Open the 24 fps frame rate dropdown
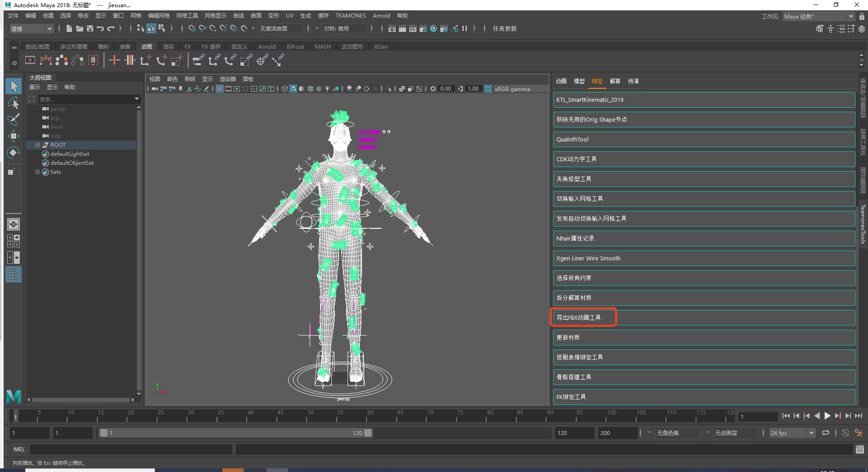 coord(792,433)
